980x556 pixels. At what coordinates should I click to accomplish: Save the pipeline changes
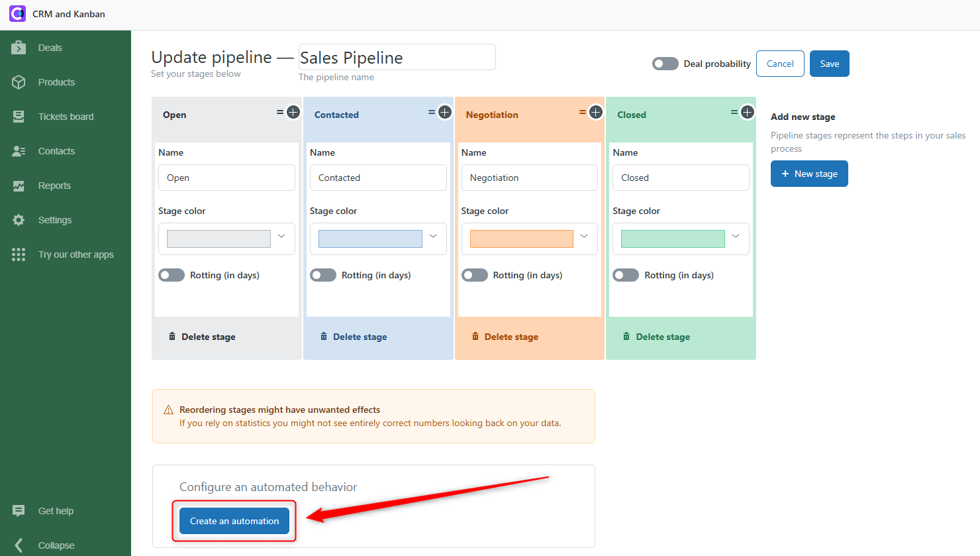pos(829,64)
